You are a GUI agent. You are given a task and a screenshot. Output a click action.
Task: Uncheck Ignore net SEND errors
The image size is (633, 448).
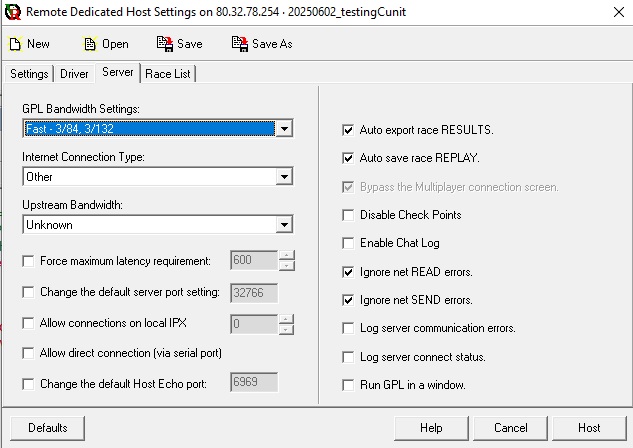point(348,300)
